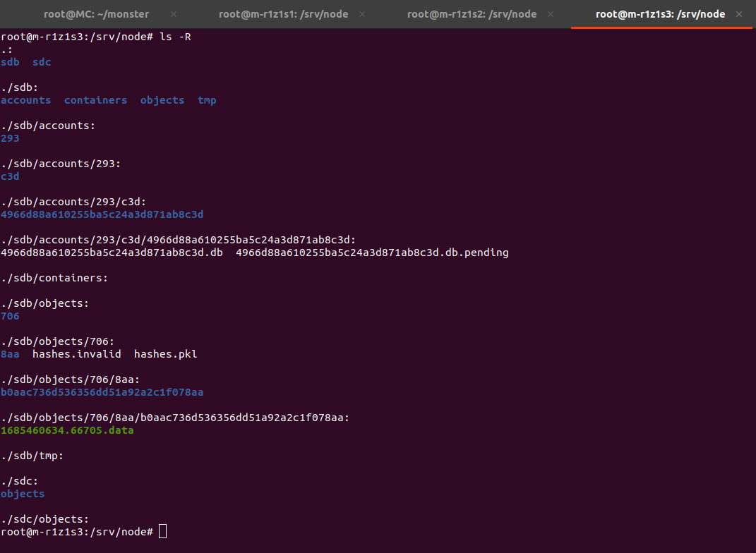Viewport: 756px width, 553px height.
Task: Click the terminal cursor at the bottom prompt
Action: (163, 531)
